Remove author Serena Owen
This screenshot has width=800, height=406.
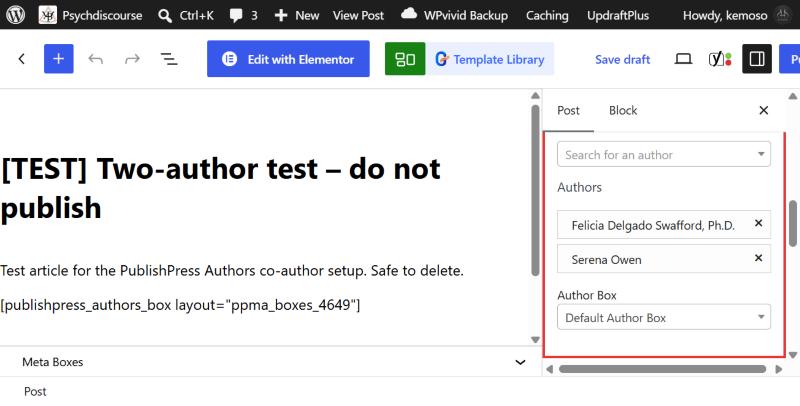pyautogui.click(x=758, y=258)
